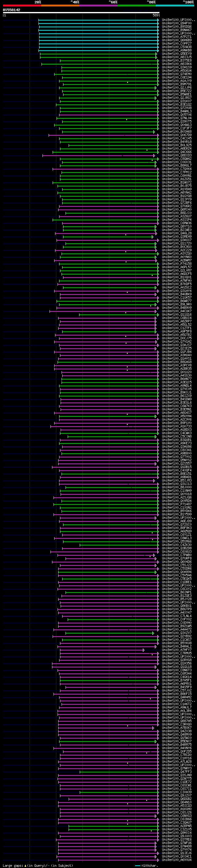The image size is (197, 868).
Task: Click yellow gap marker on UniRef100_A2BWM7 row
Action: click(x=126, y=261)
